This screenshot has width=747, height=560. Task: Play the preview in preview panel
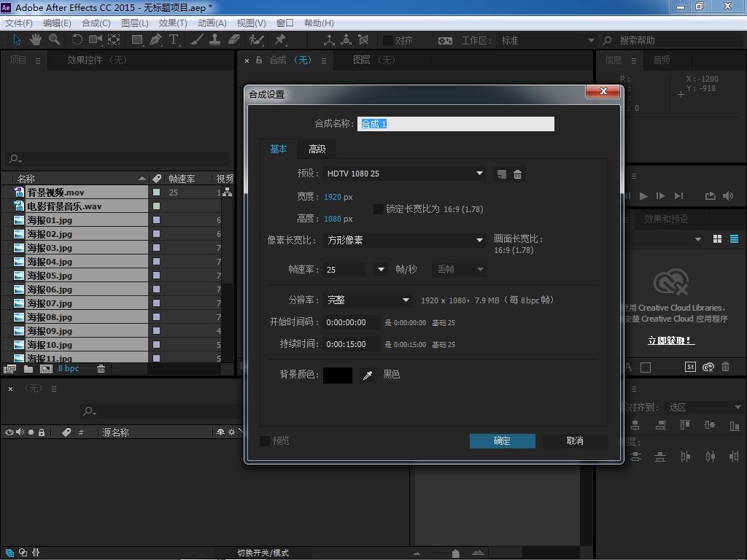click(643, 195)
